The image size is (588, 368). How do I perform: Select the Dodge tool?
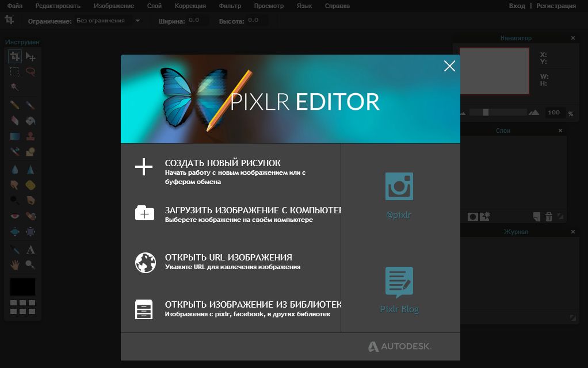pos(14,200)
